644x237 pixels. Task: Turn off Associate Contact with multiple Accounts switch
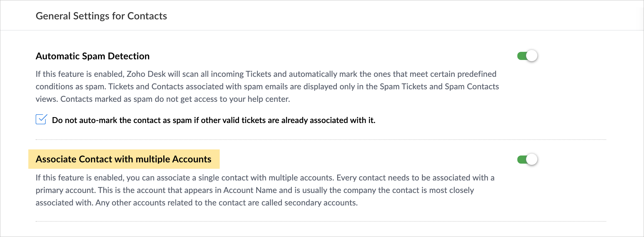click(527, 160)
